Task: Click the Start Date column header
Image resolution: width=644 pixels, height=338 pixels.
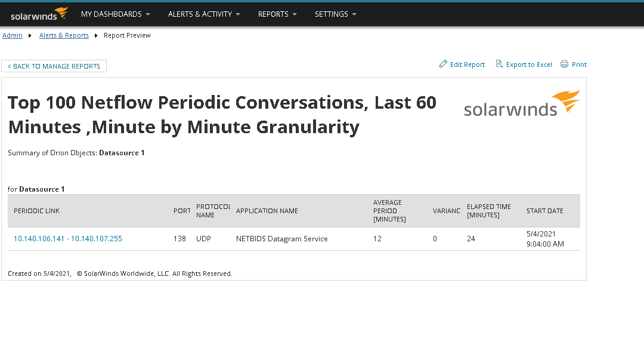Action: [545, 211]
